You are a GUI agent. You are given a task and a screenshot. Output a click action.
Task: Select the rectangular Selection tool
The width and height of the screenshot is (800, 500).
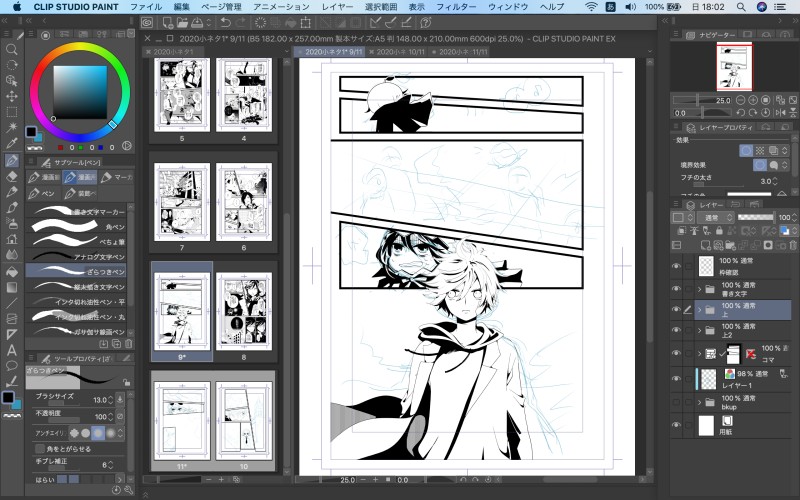coord(11,112)
